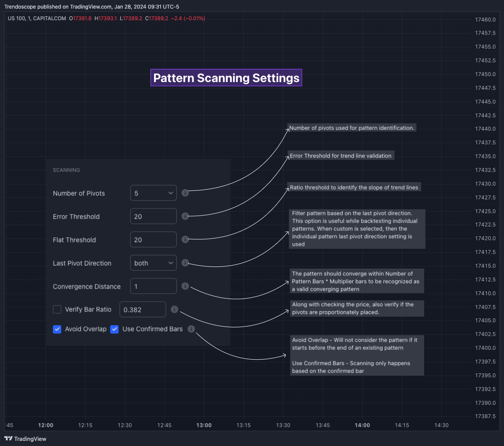Uncheck the Avoid Overlap checkbox

(x=57, y=329)
